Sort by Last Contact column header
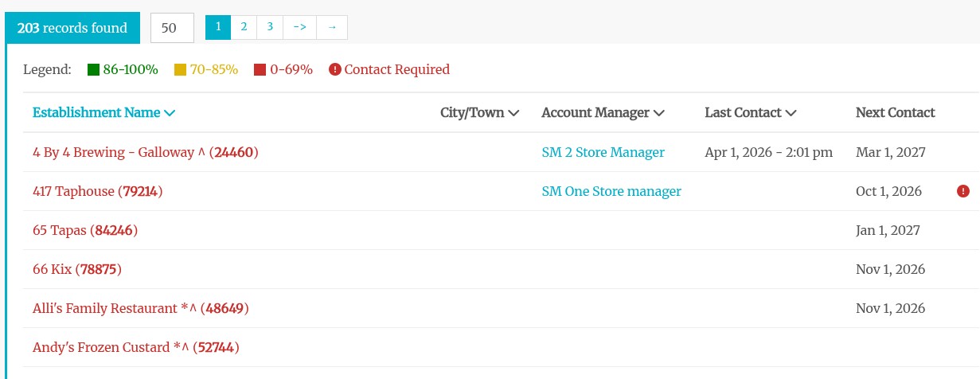980x379 pixels. tap(751, 112)
